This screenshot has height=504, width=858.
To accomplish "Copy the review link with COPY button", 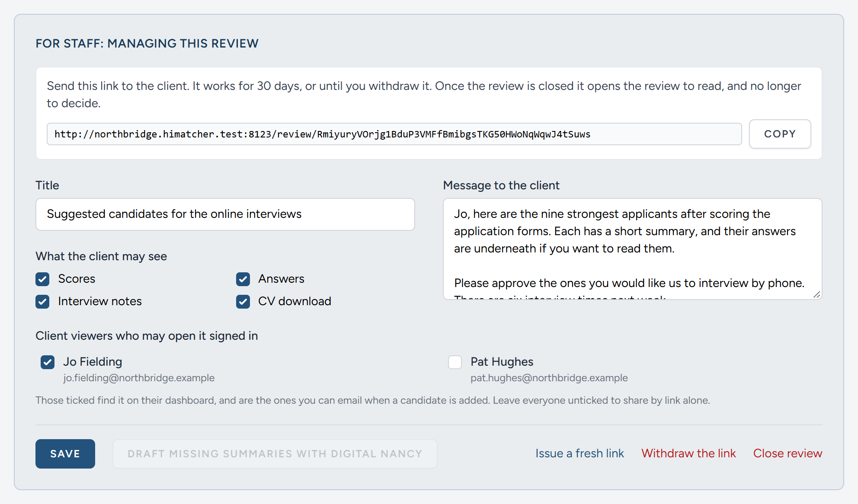I will pyautogui.click(x=780, y=134).
